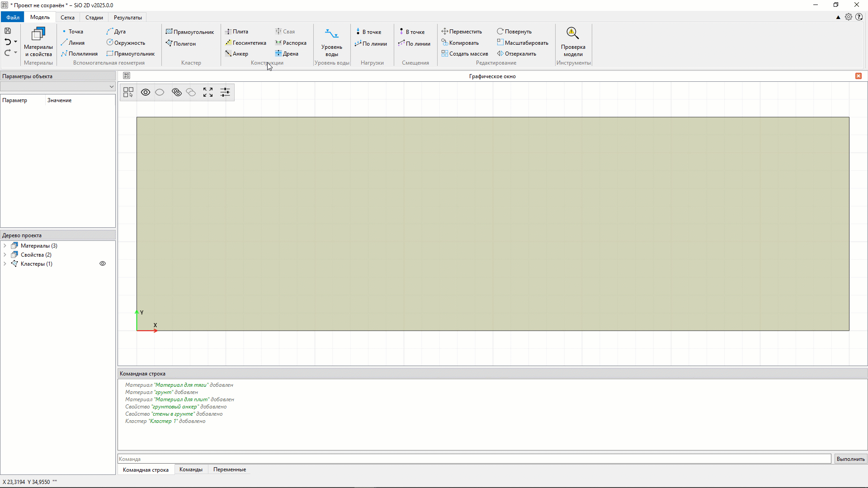The image size is (868, 488).
Task: Open the Файл menu button
Action: coord(13,18)
